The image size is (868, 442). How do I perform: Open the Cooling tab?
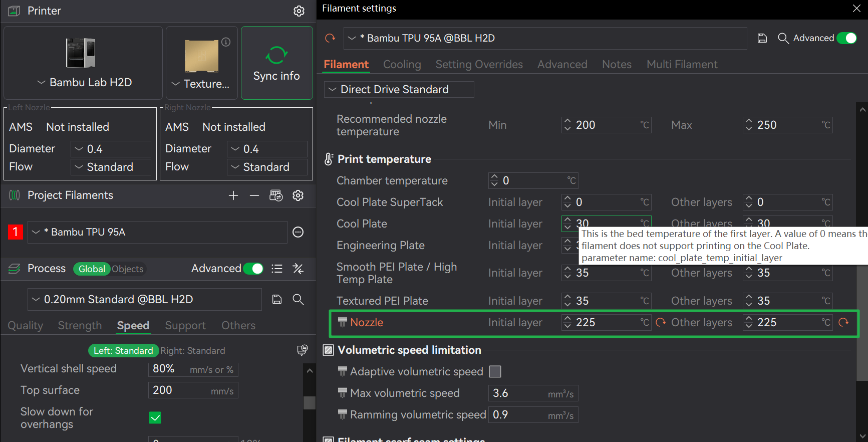pos(402,65)
